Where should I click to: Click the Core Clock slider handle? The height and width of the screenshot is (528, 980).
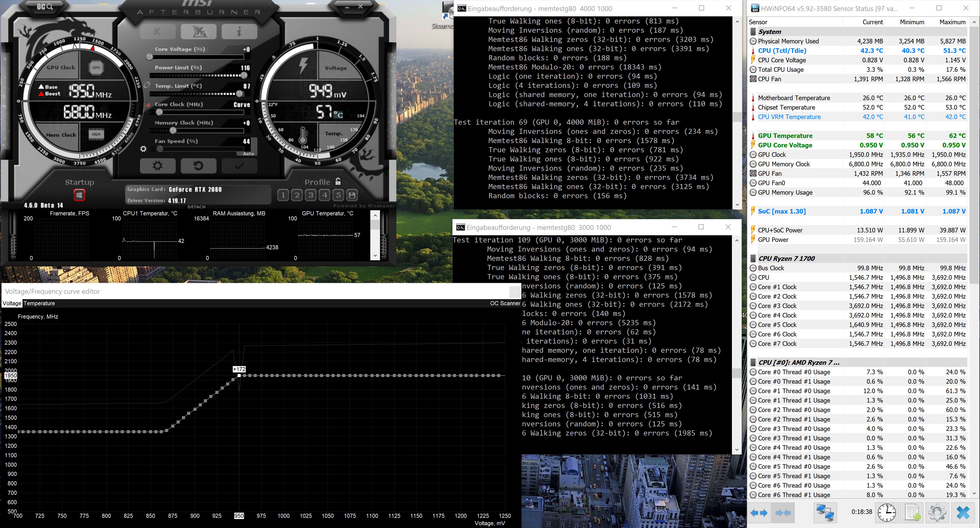click(x=160, y=112)
